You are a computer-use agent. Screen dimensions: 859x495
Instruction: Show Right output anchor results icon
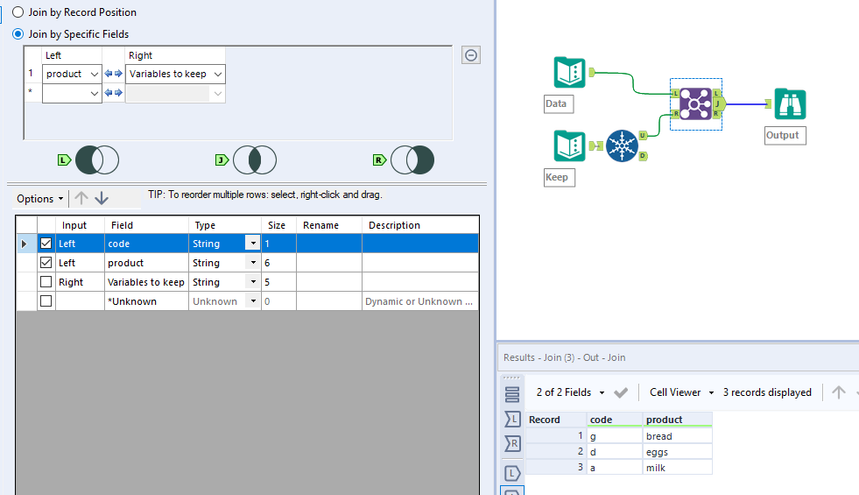(512, 444)
